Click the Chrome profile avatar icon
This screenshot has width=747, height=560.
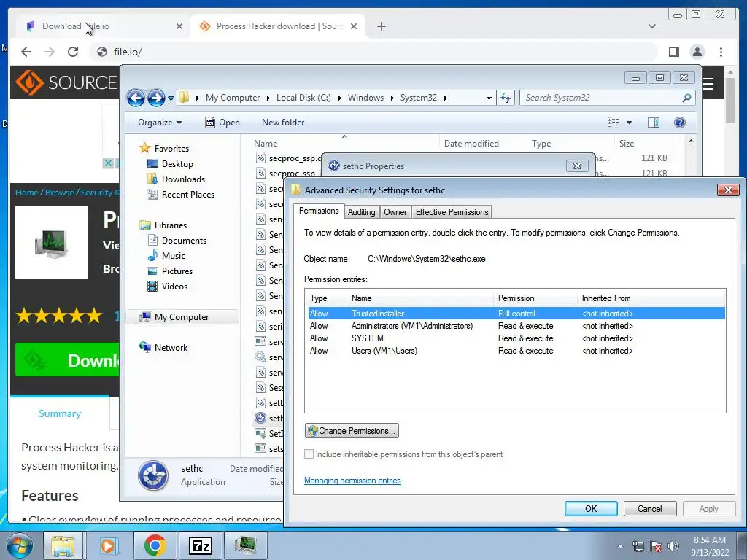click(x=697, y=52)
